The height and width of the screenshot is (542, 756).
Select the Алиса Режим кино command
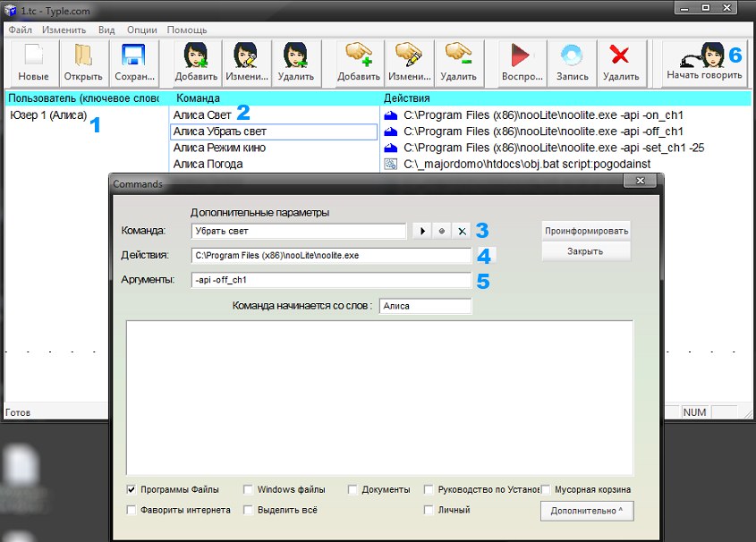click(219, 148)
